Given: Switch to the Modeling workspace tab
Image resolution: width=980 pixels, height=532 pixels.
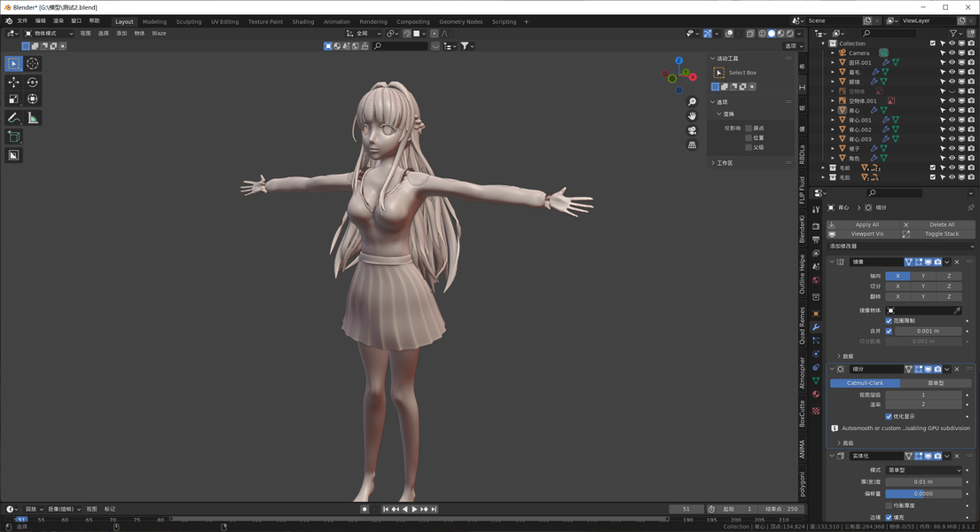Looking at the screenshot, I should 154,22.
